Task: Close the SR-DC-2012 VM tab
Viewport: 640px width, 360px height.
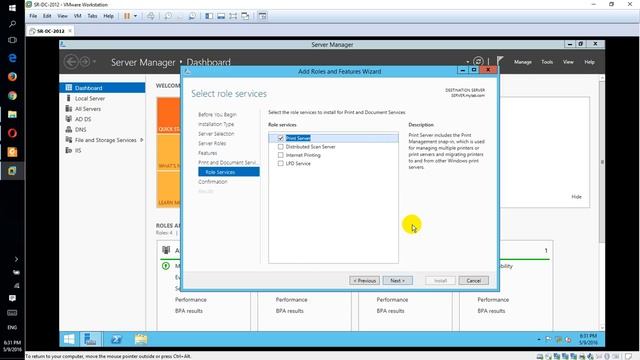Action: pos(70,31)
